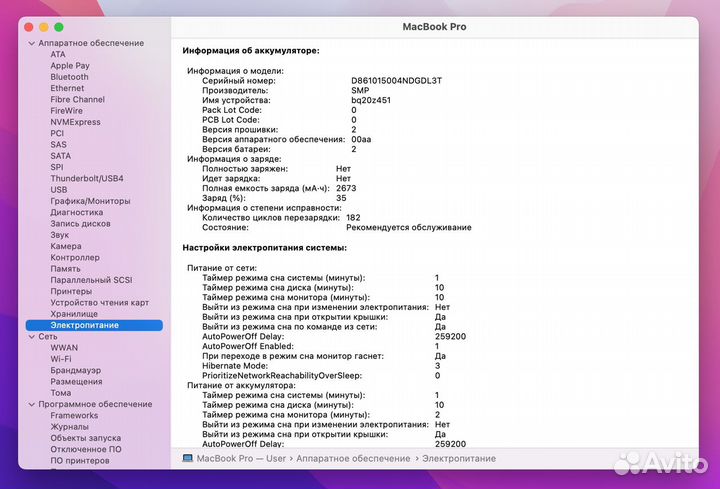Open the Размещения entry
The image size is (720, 489).
tap(76, 382)
